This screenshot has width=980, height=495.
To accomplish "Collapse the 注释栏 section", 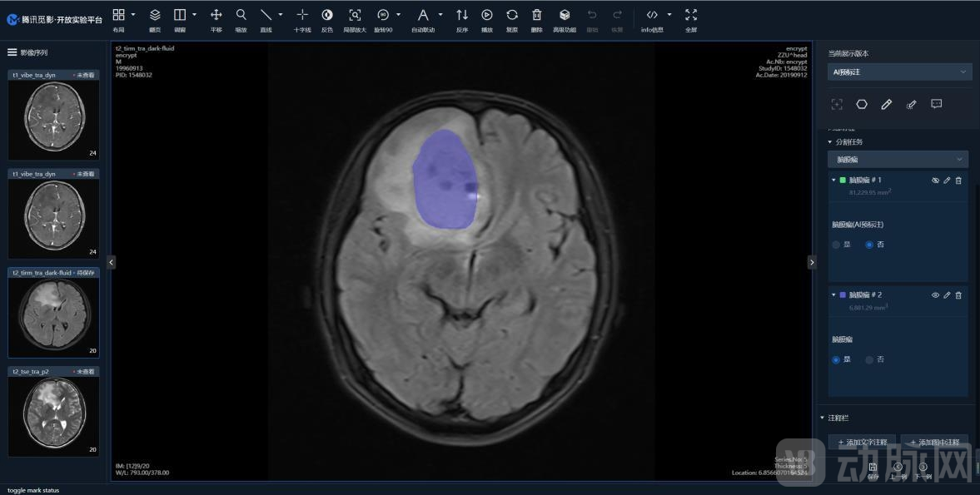I will click(x=823, y=418).
